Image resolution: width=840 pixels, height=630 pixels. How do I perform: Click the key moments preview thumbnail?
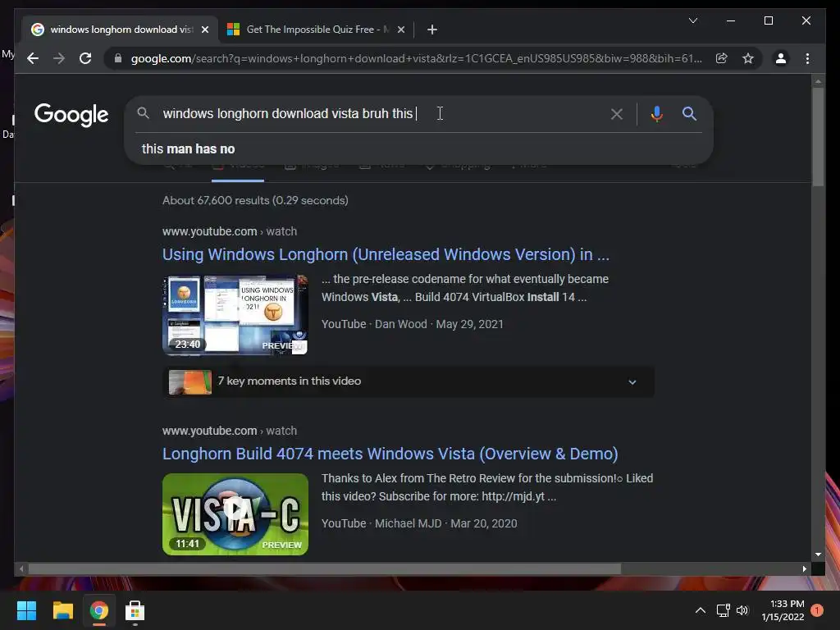tap(190, 382)
